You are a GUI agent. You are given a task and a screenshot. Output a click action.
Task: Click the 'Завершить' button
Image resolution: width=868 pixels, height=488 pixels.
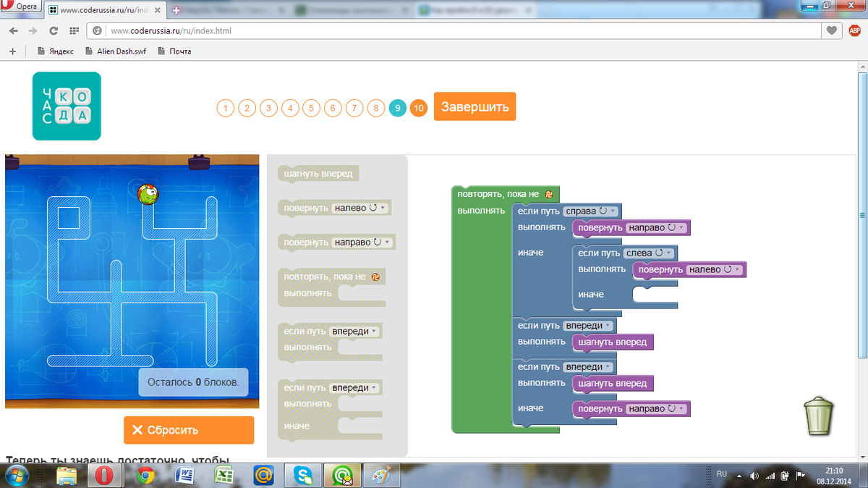[x=475, y=106]
